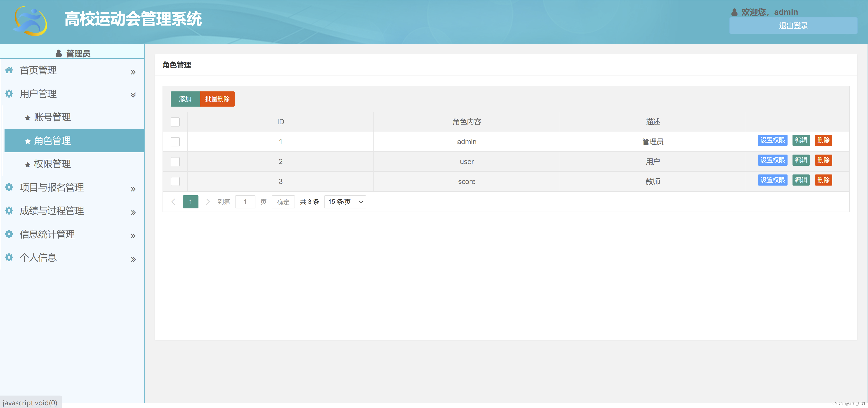
Task: Expand the 首页管理 menu chevron
Action: [x=133, y=72]
